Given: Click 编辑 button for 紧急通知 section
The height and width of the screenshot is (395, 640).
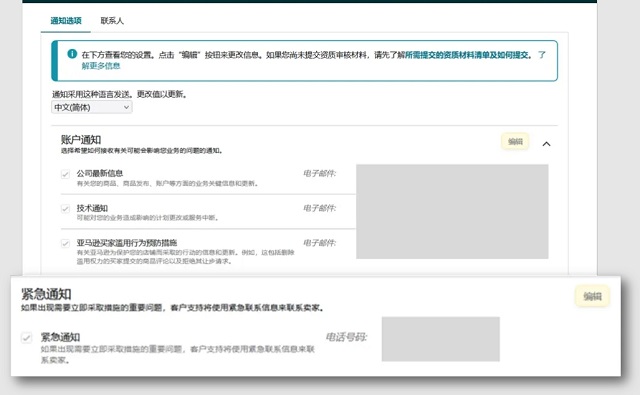Looking at the screenshot, I should (592, 296).
